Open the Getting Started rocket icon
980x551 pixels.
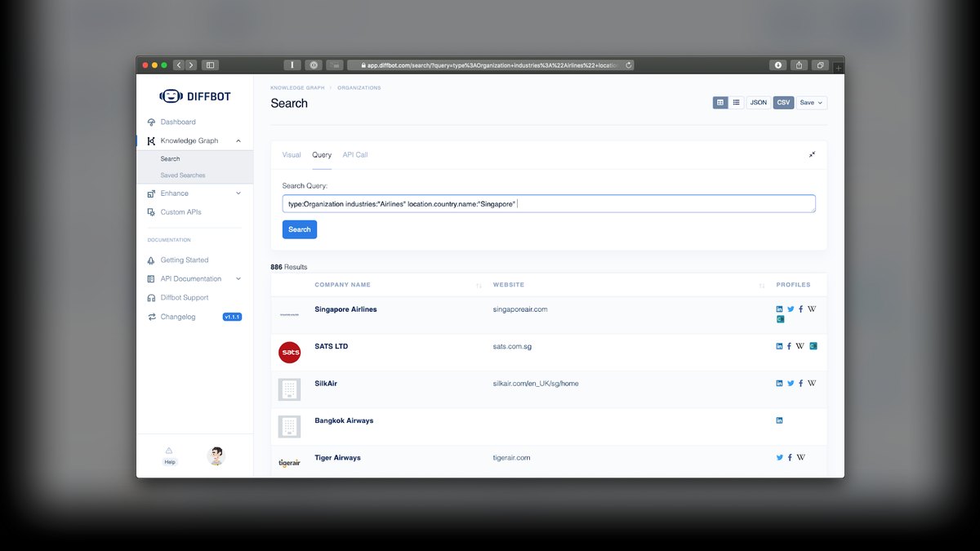(x=151, y=260)
